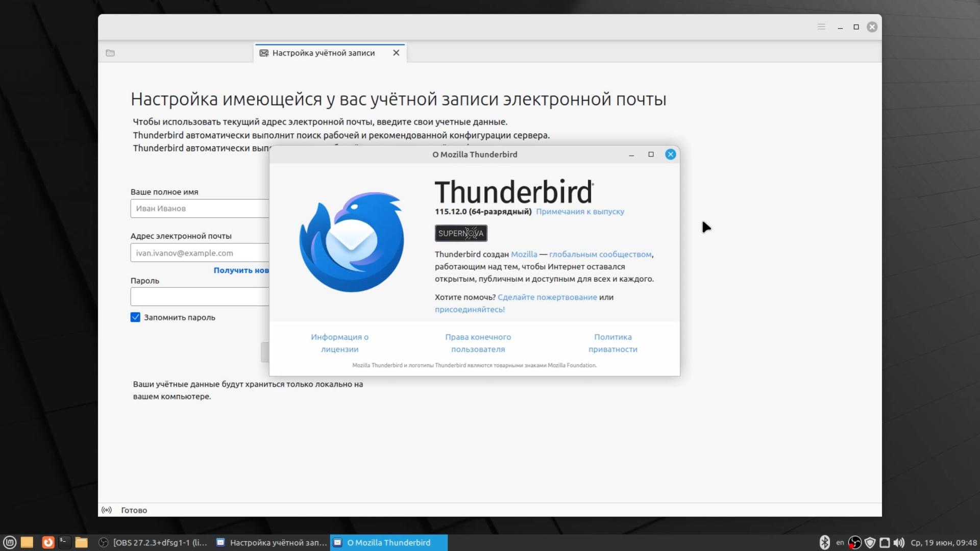The height and width of the screenshot is (551, 980).
Task: Click the show desktop taskbar icon
Action: (x=27, y=542)
